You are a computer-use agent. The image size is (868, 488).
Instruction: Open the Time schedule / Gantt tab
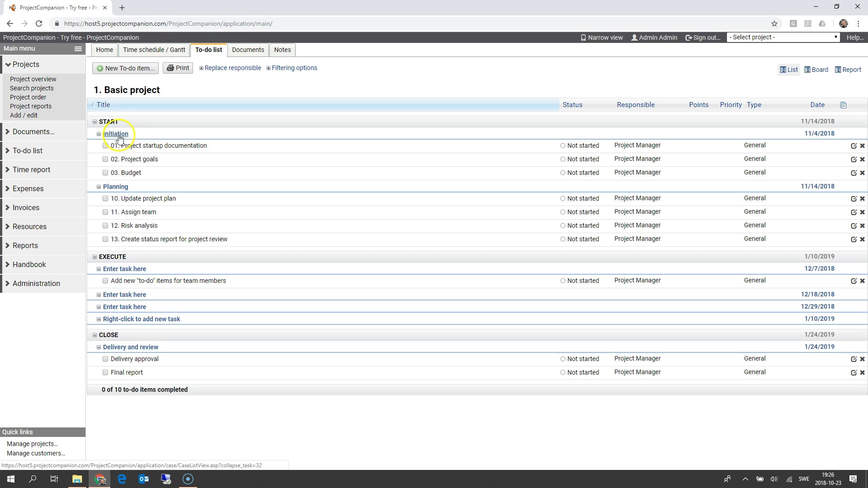[x=154, y=50]
